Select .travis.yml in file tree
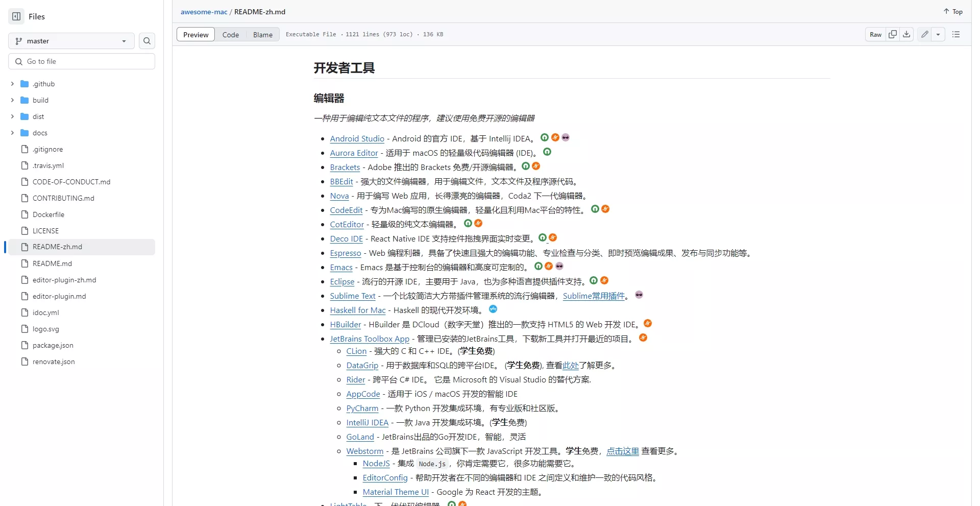This screenshot has width=980, height=506. 48,165
